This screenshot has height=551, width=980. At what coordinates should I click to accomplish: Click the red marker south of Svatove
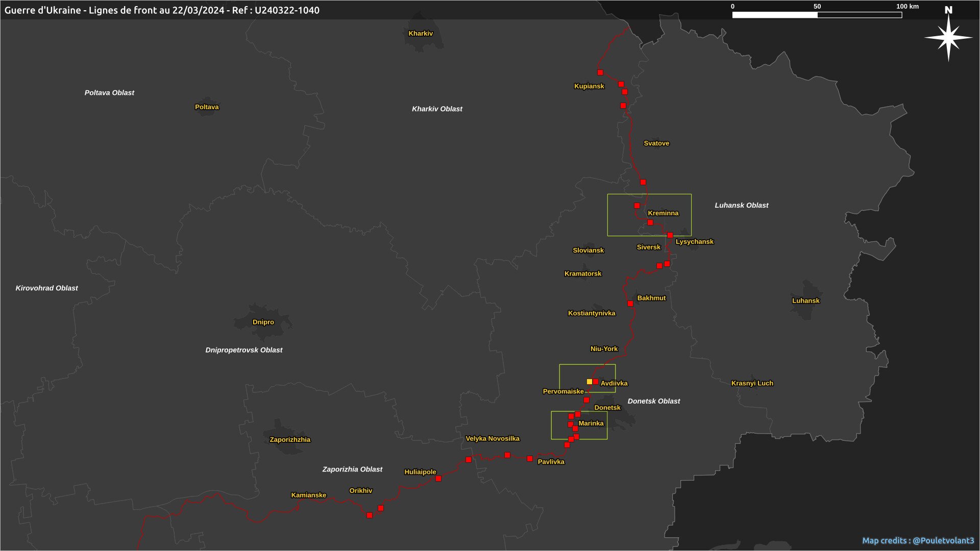[643, 182]
